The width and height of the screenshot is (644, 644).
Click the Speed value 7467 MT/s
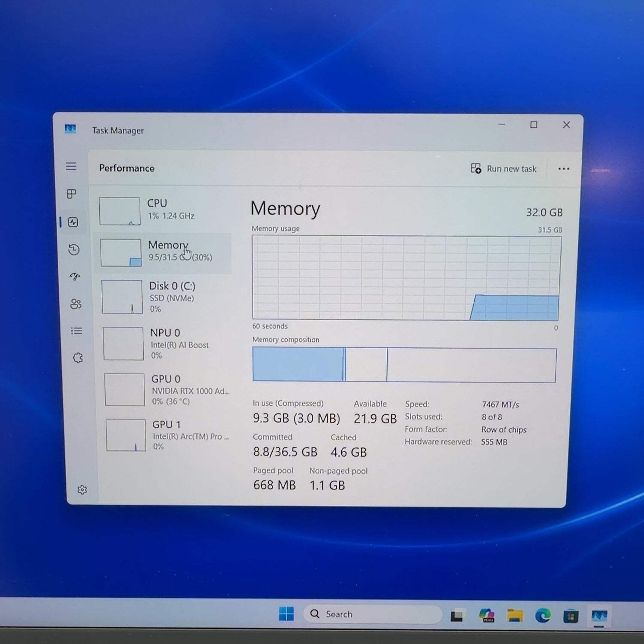501,404
